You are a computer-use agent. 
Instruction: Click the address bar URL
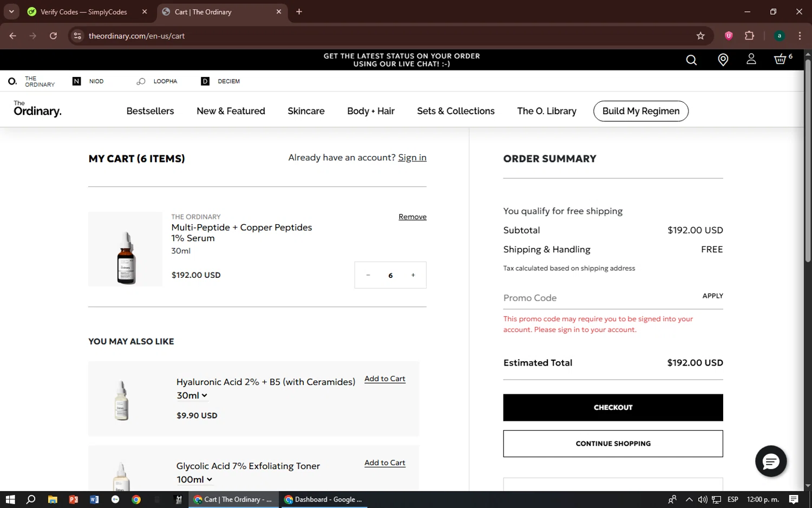(x=136, y=36)
